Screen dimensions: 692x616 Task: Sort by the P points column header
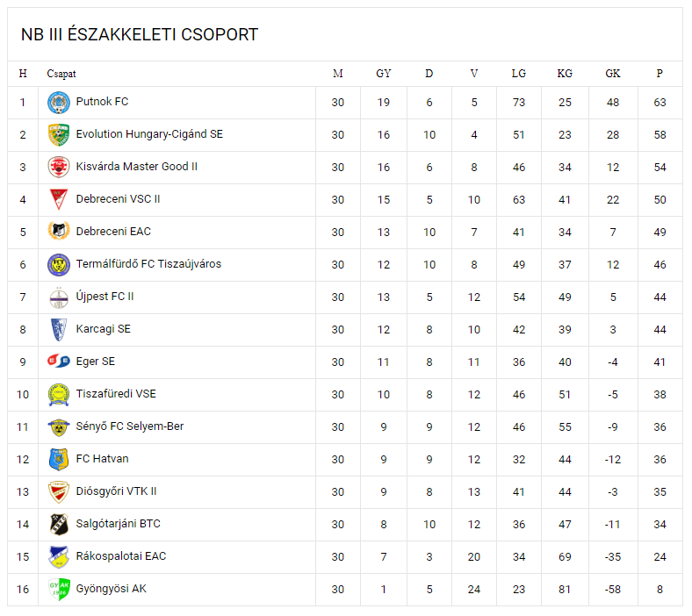pos(660,74)
